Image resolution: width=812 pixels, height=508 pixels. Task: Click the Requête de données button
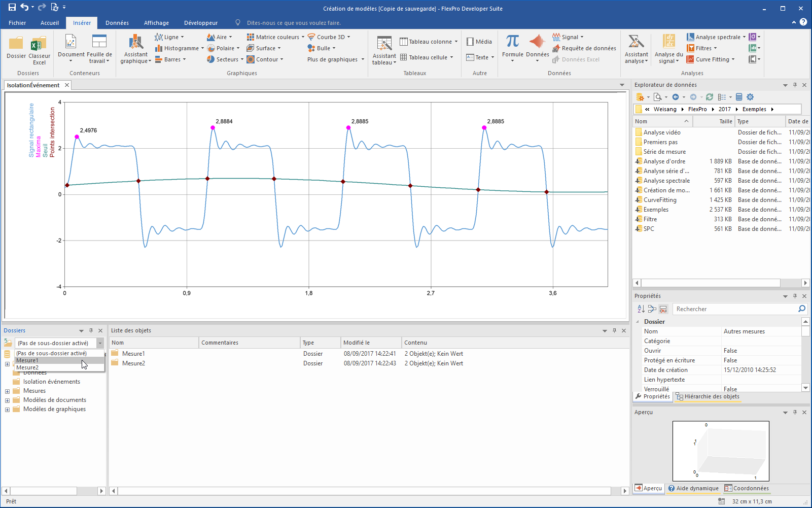pyautogui.click(x=584, y=48)
